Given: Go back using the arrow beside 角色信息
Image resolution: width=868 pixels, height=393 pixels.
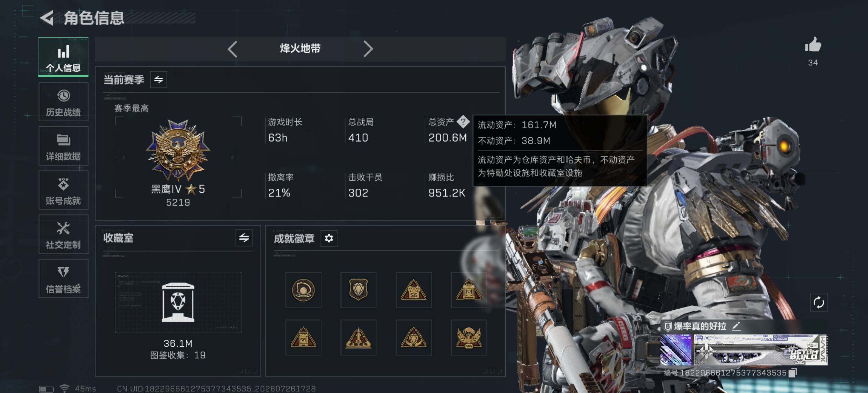Looking at the screenshot, I should click(x=47, y=18).
